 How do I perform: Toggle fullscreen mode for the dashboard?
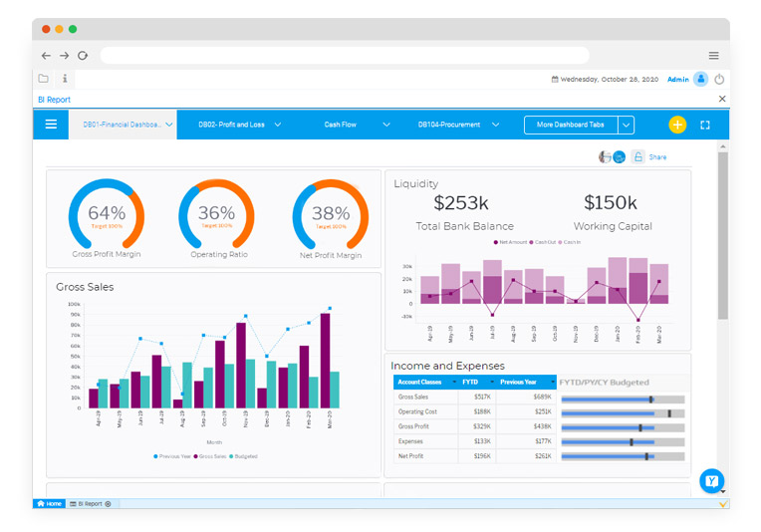705,125
